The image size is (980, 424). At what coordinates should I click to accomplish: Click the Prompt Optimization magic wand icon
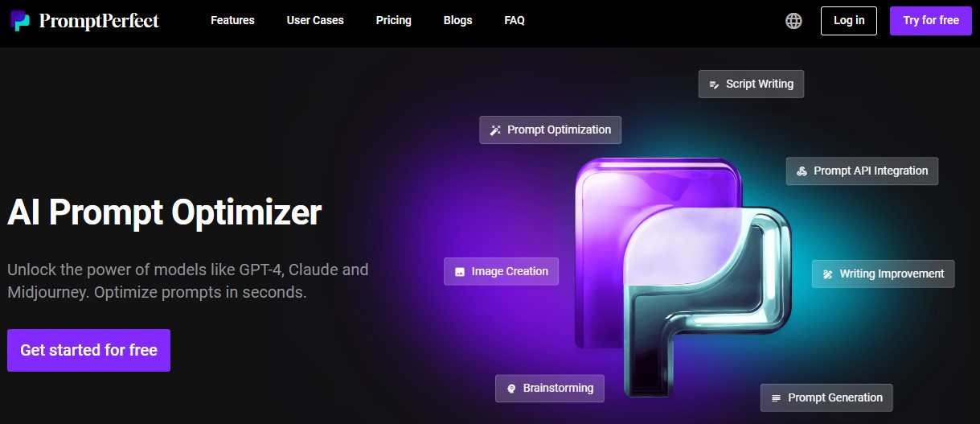(x=495, y=130)
